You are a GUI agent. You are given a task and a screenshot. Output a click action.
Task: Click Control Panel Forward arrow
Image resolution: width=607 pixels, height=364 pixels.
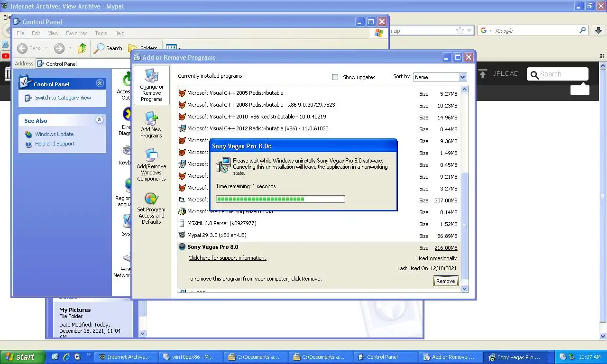point(59,48)
